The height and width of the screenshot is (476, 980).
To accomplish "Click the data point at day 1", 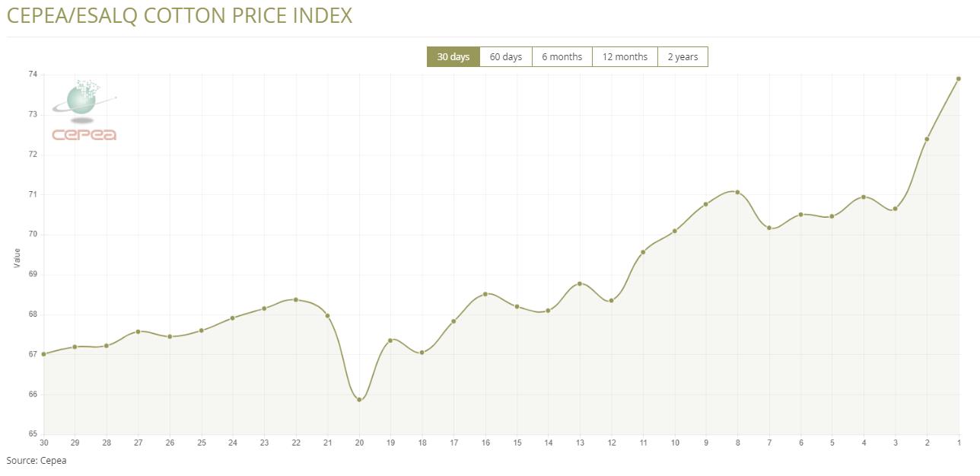I will tap(959, 78).
